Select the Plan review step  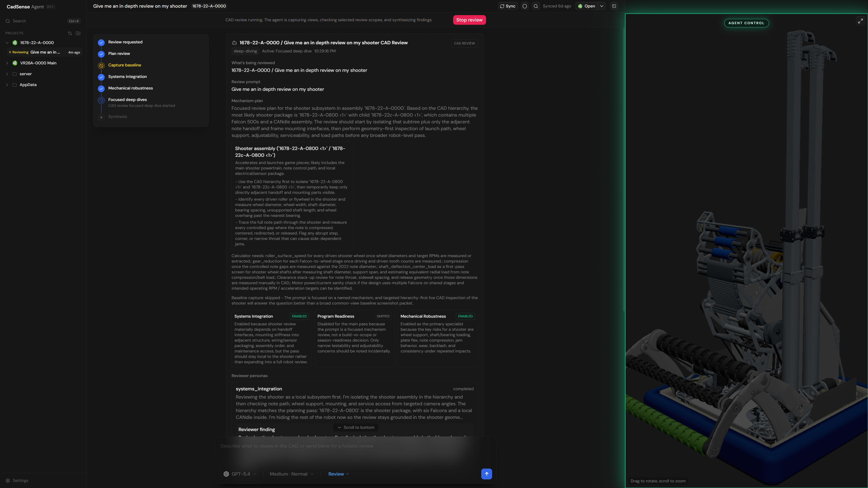[x=119, y=54]
